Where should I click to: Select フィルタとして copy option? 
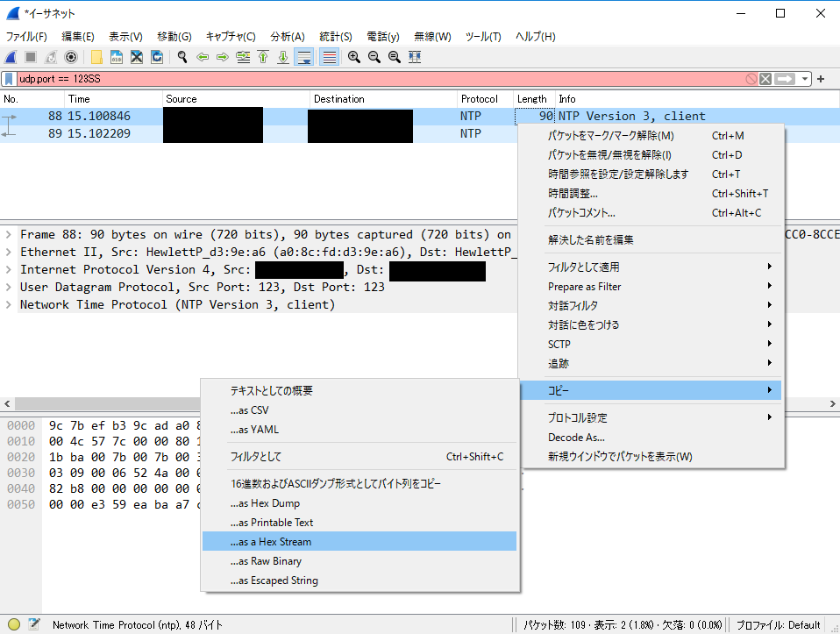pyautogui.click(x=359, y=457)
